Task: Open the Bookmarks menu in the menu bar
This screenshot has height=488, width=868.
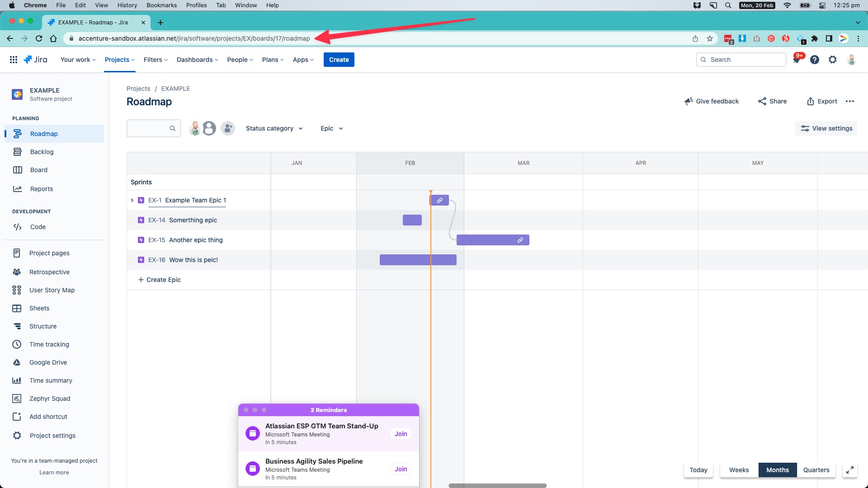Action: click(161, 5)
